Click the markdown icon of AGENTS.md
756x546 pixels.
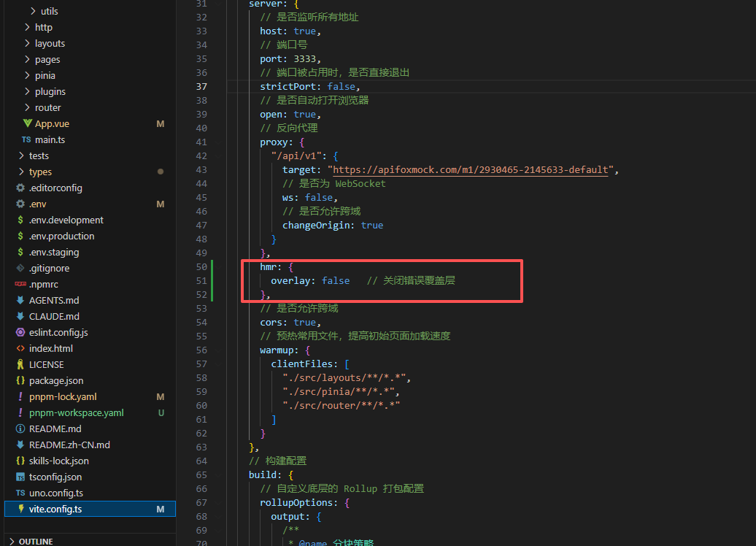click(20, 300)
